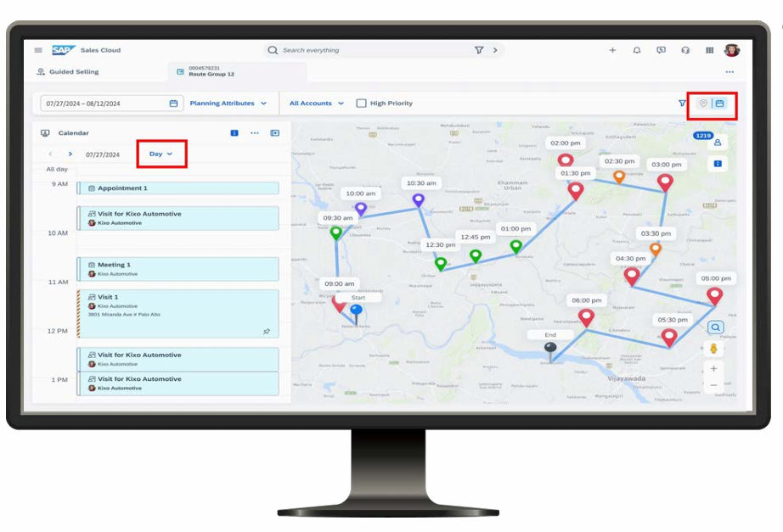This screenshot has width=783, height=532.
Task: Open Meeting 1 calendar event
Action: point(177,269)
